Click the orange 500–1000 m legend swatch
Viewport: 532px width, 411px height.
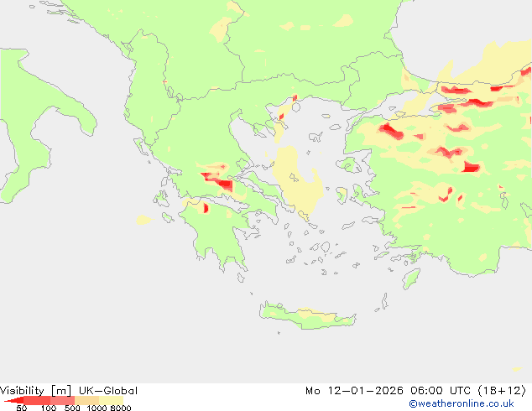[x=87, y=400]
